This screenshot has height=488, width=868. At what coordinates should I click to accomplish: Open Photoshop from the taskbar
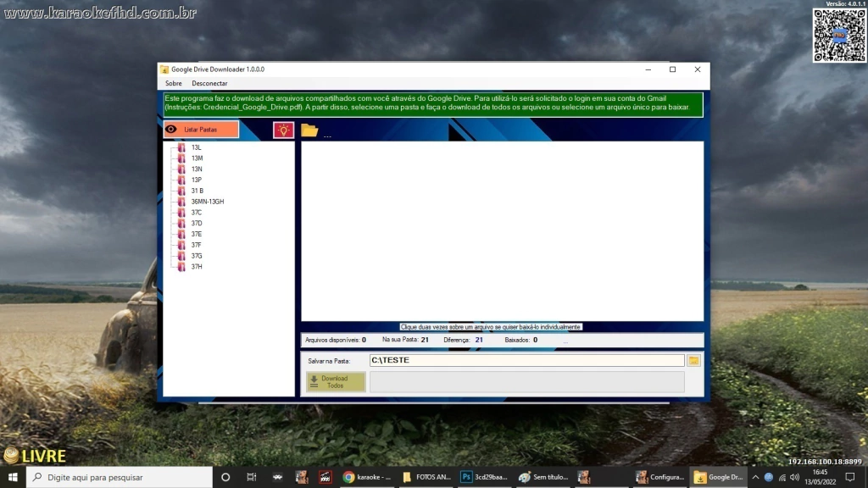coord(484,477)
